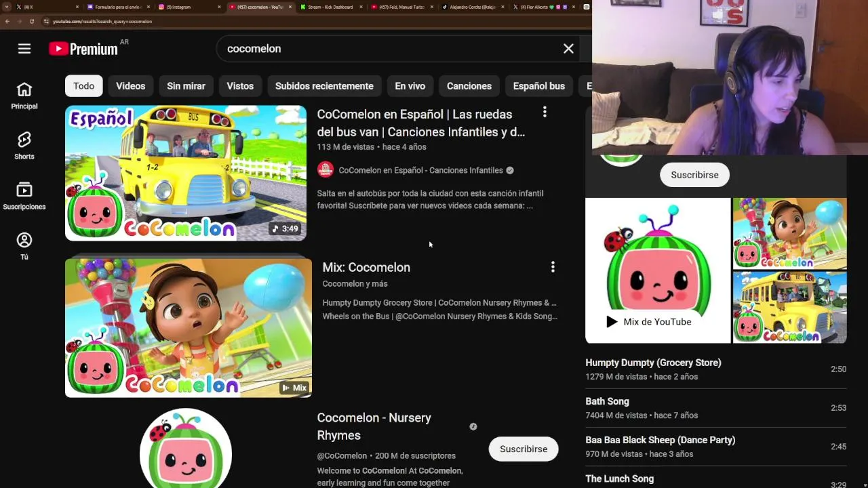Open the small gumball girl thumbnail in the right panel
The height and width of the screenshot is (488, 868).
coord(790,233)
